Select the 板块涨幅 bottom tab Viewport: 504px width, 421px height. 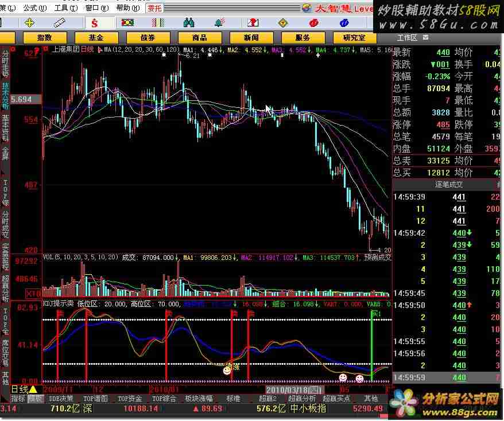click(x=199, y=399)
